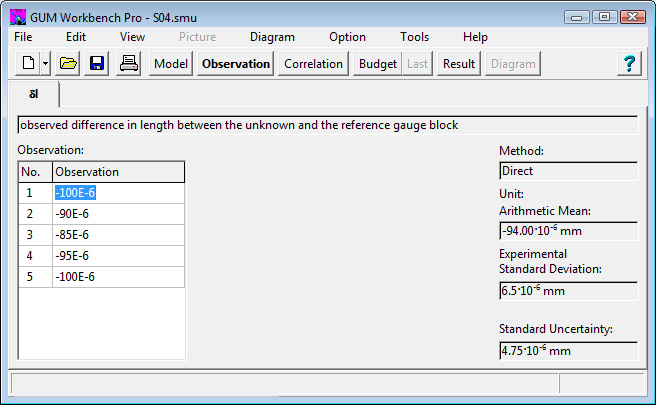Open the Correlation view

(x=314, y=64)
